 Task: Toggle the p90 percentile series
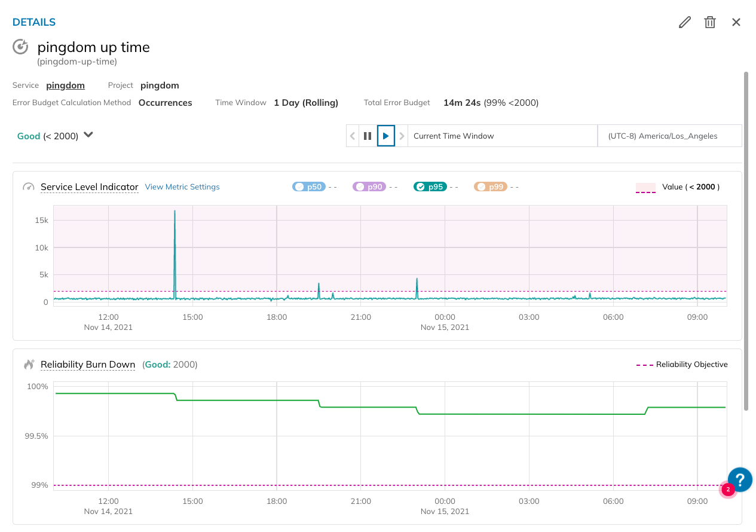point(369,187)
